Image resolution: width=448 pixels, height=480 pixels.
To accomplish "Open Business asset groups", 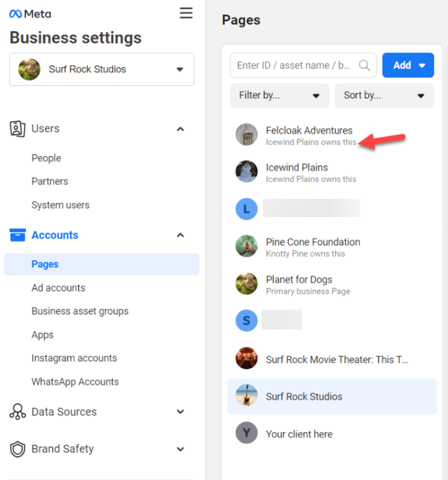I will tap(80, 312).
